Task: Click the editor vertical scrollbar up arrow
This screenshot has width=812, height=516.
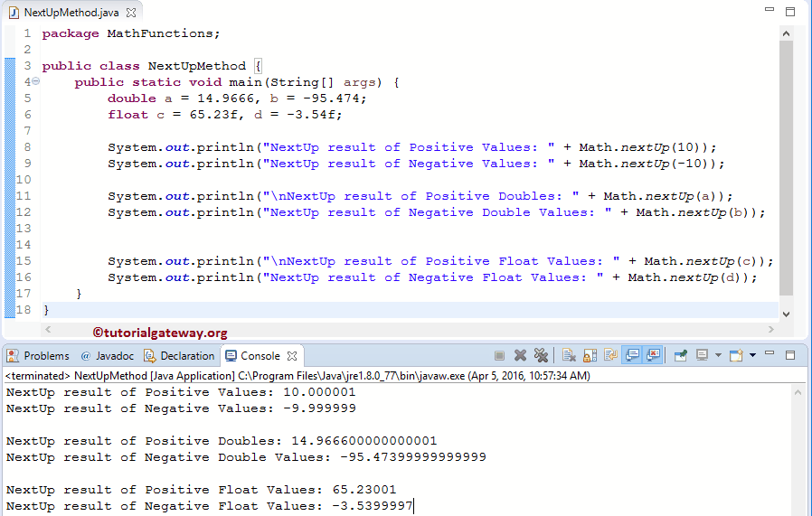Action: click(786, 33)
